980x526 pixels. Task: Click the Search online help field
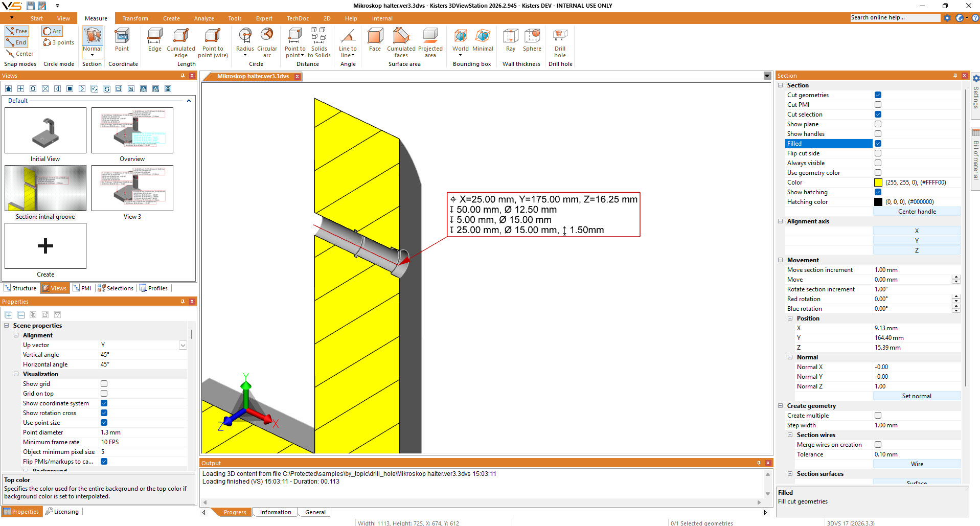[x=895, y=18]
